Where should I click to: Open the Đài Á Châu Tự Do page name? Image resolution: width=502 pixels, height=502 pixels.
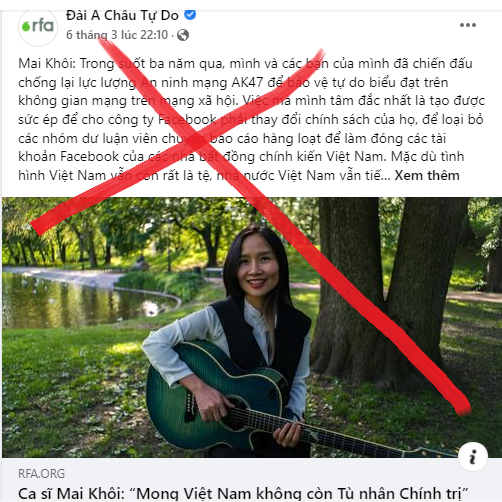point(122,15)
